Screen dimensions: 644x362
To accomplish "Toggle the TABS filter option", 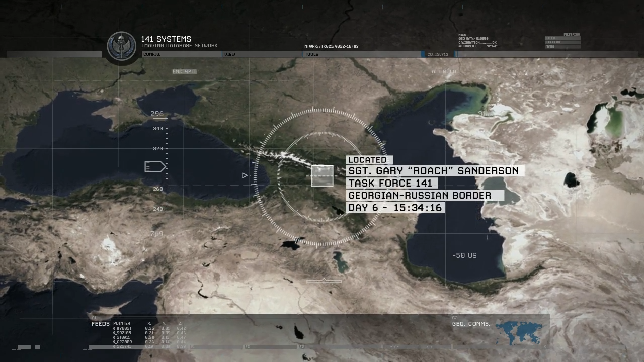I will pyautogui.click(x=562, y=46).
